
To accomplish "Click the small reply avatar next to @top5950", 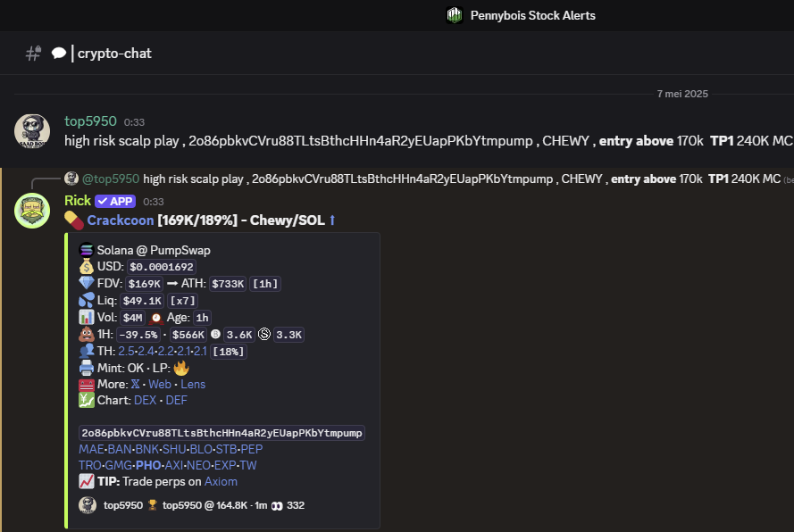I will point(71,179).
